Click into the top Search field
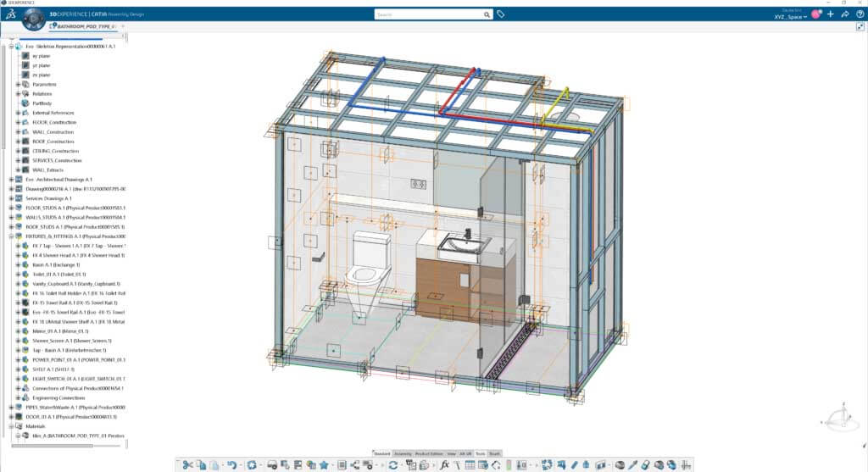 pos(429,14)
